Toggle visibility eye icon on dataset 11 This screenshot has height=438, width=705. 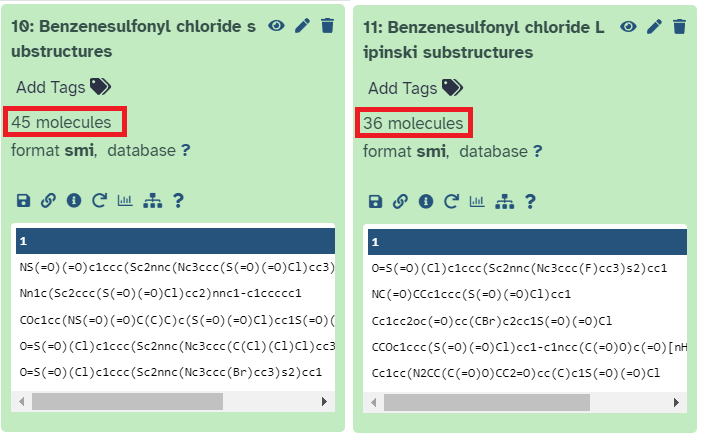coord(628,27)
